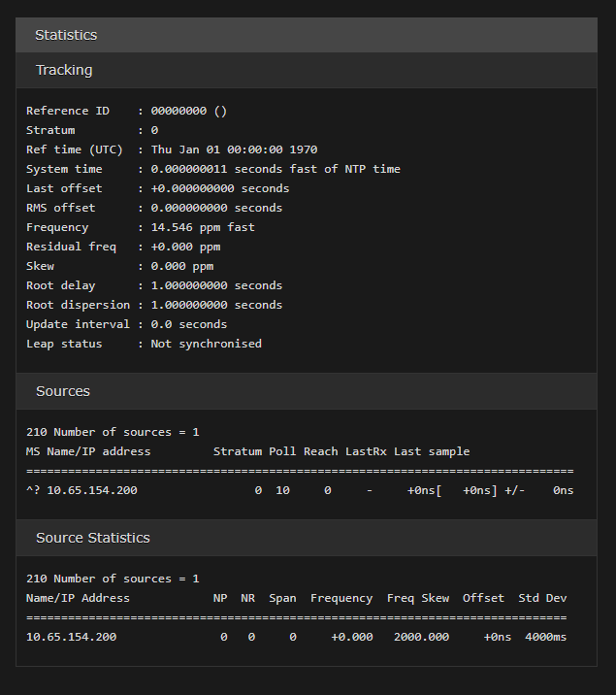Collapse the Tracking section header
This screenshot has height=695, width=616.
tap(64, 70)
